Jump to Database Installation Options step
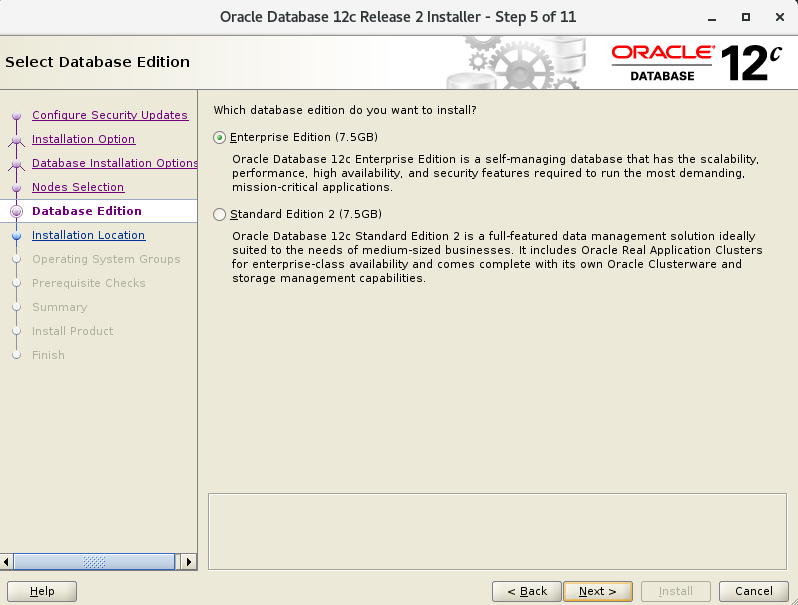798x605 pixels. [x=114, y=163]
